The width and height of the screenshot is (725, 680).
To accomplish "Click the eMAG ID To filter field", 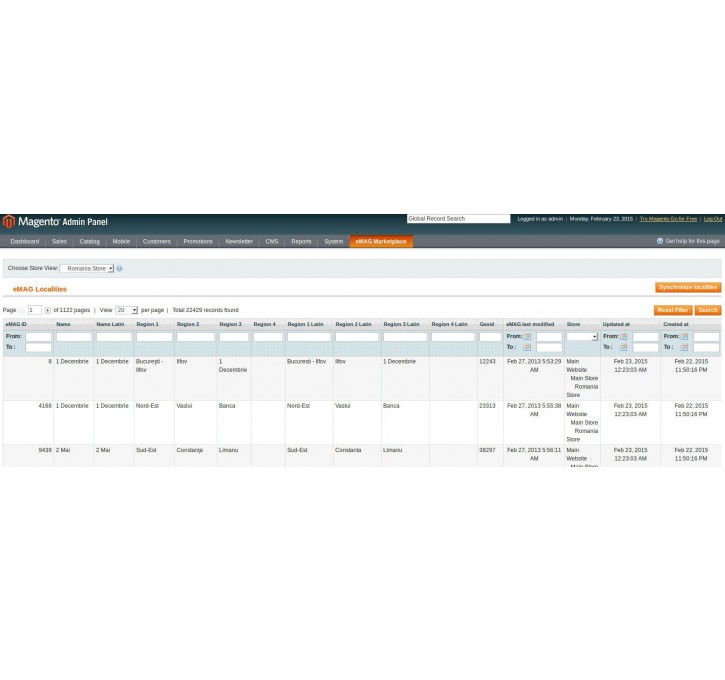I will coord(38,347).
